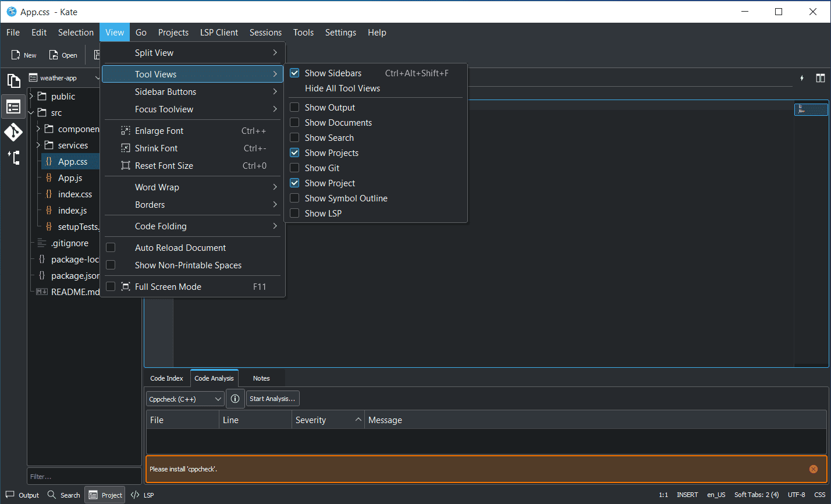The height and width of the screenshot is (504, 831).
Task: Open the Code Folding submenu
Action: tap(192, 226)
